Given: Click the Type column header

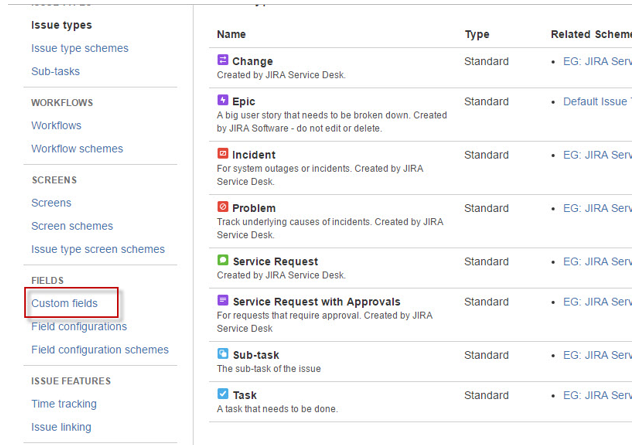Looking at the screenshot, I should click(477, 35).
